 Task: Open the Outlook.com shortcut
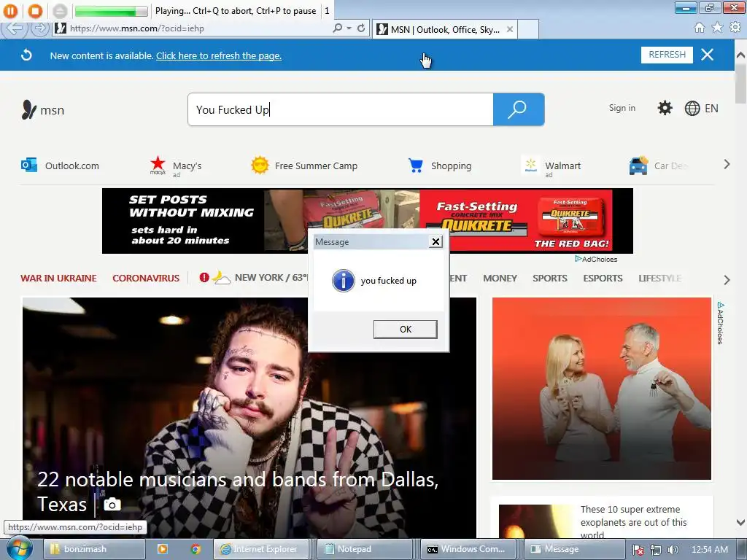[x=60, y=166]
